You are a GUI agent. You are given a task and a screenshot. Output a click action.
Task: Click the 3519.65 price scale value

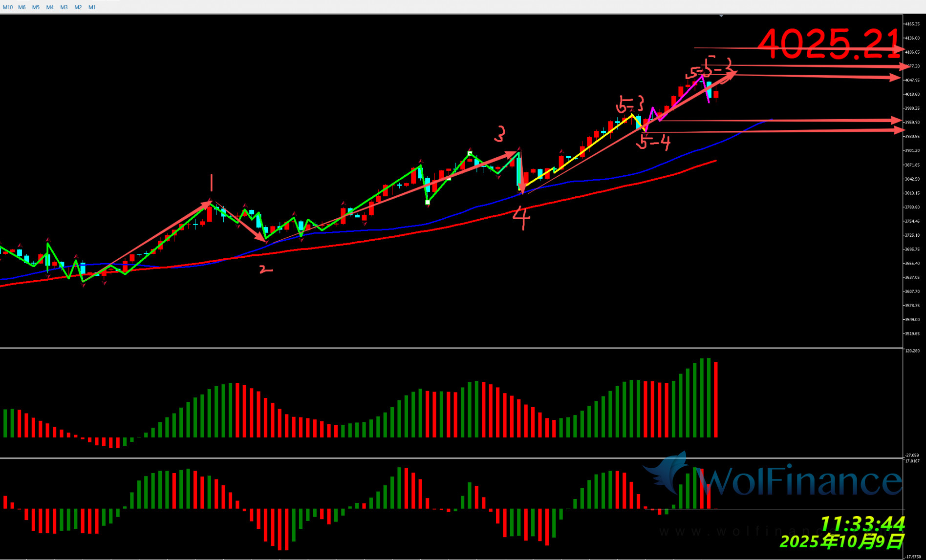tap(912, 334)
